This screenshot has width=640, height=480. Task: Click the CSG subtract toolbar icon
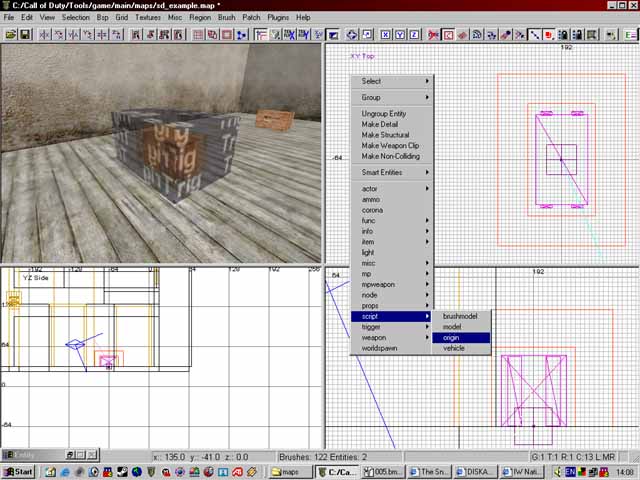point(199,34)
